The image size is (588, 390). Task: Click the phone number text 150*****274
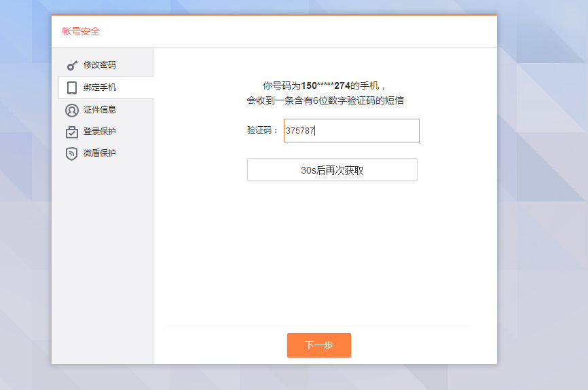(x=325, y=85)
